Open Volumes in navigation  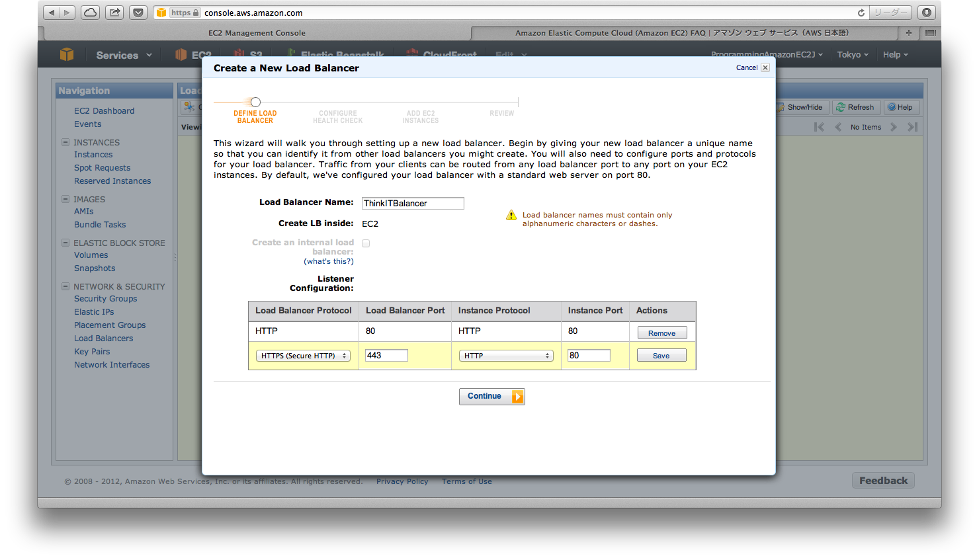[x=91, y=255]
